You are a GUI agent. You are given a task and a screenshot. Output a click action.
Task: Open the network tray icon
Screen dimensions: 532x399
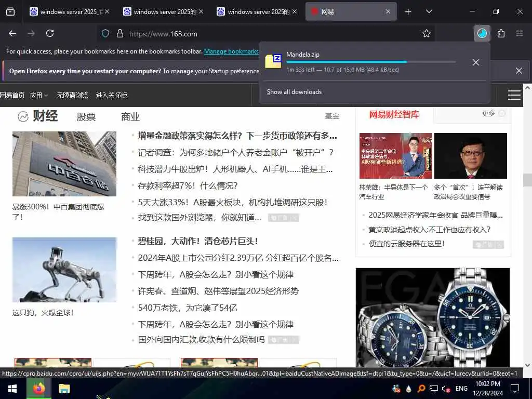[434, 389]
